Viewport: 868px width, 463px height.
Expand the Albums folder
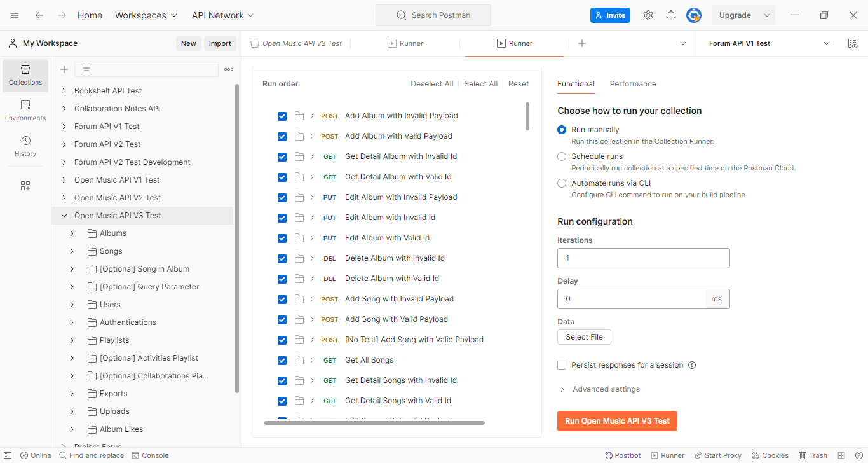72,233
